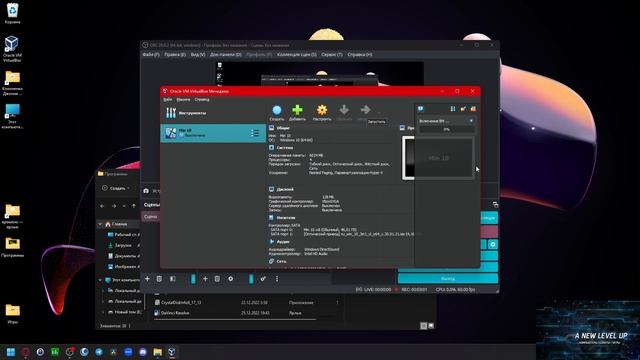Click the rightmost orange icon in notification panel

[473, 109]
